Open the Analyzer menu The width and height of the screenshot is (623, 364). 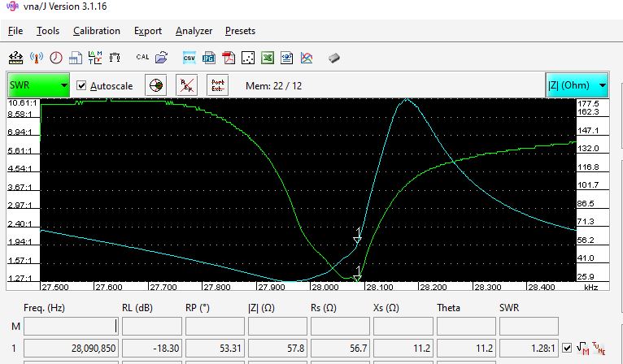[194, 31]
